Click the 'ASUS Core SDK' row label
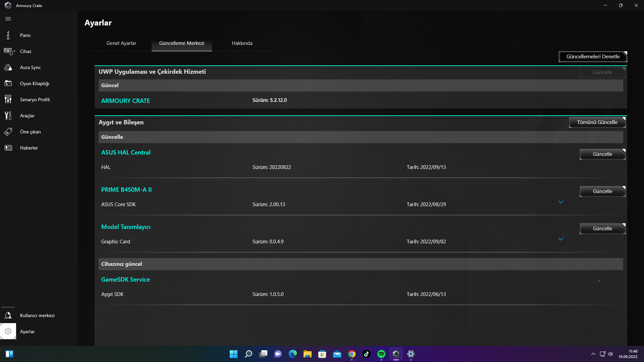Screen dimensions: 644x362 [118, 204]
